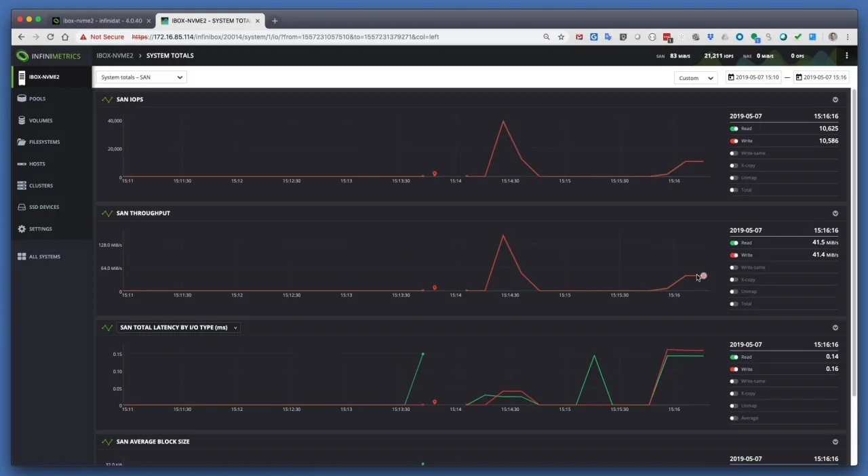This screenshot has width=868, height=476.
Task: Open a new browser tab
Action: click(275, 21)
